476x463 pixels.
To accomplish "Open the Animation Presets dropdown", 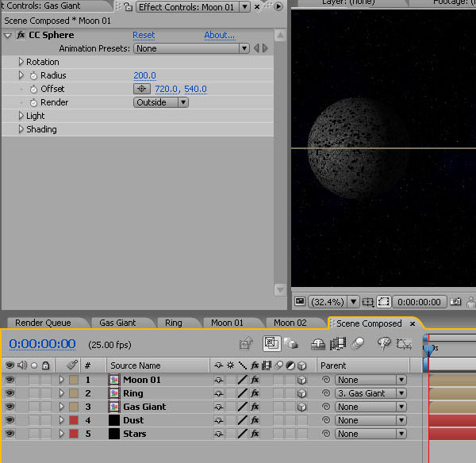I will tap(190, 48).
